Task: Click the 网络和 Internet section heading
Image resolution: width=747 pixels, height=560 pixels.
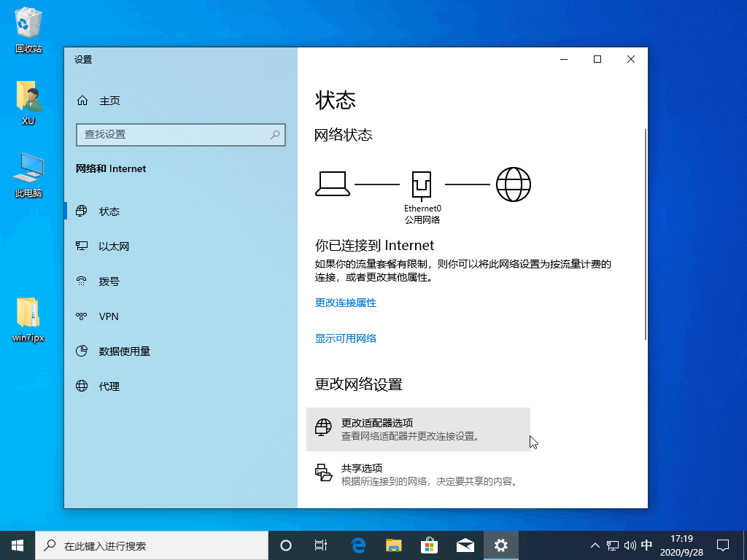Action: pyautogui.click(x=111, y=168)
